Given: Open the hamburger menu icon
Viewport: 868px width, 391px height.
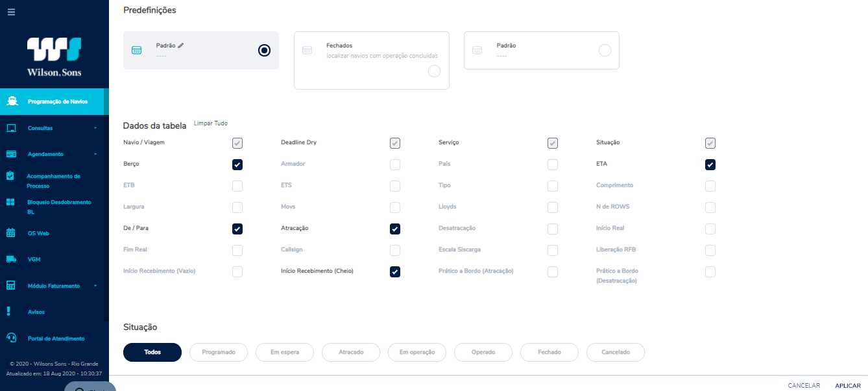Looking at the screenshot, I should (x=11, y=12).
